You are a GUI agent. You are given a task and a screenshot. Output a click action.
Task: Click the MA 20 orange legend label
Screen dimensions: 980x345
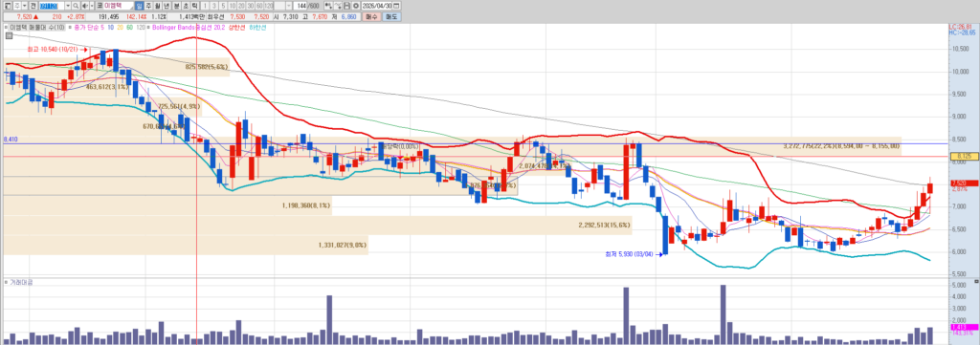[120, 28]
